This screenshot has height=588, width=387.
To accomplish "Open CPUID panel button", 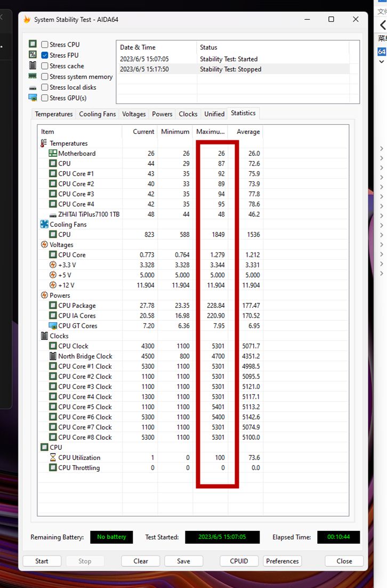I will [238, 561].
